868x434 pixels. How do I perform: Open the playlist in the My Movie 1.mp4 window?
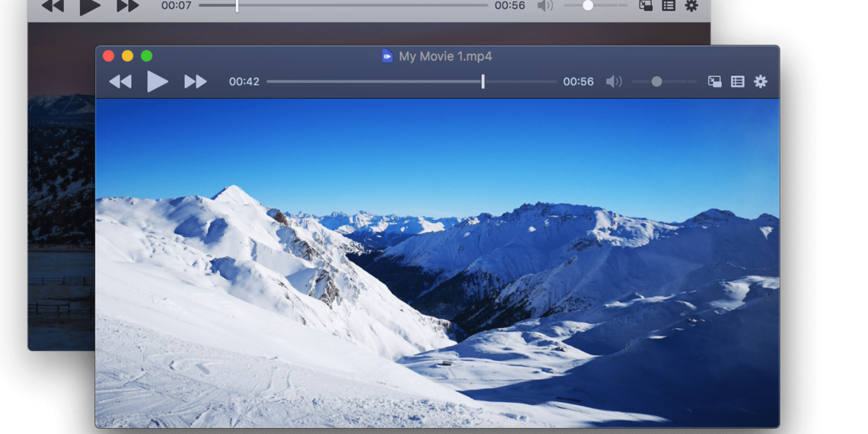(x=737, y=81)
